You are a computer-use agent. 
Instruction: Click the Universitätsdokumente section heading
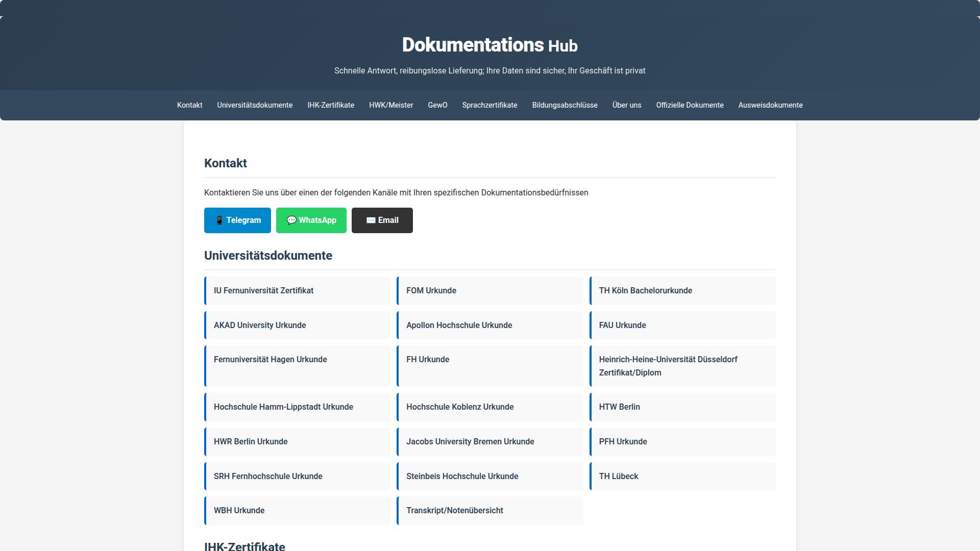(x=268, y=256)
